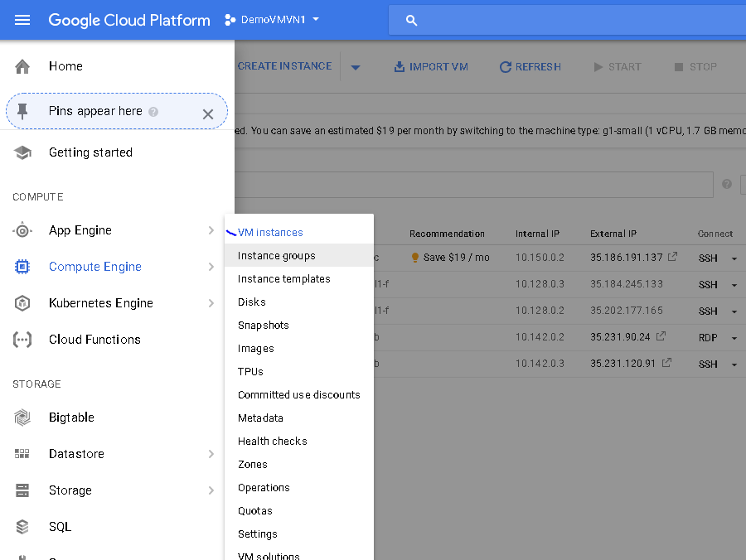This screenshot has width=746, height=560.
Task: Select the Home icon in sidebar
Action: 22,66
